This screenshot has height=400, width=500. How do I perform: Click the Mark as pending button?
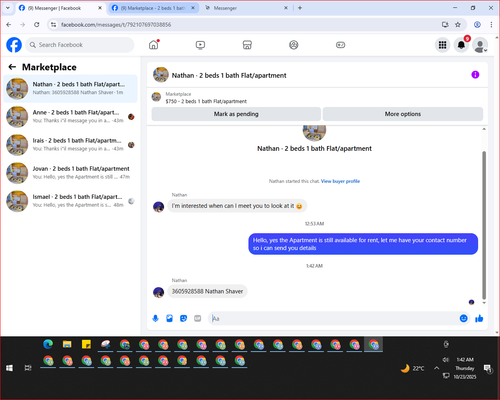(x=236, y=114)
